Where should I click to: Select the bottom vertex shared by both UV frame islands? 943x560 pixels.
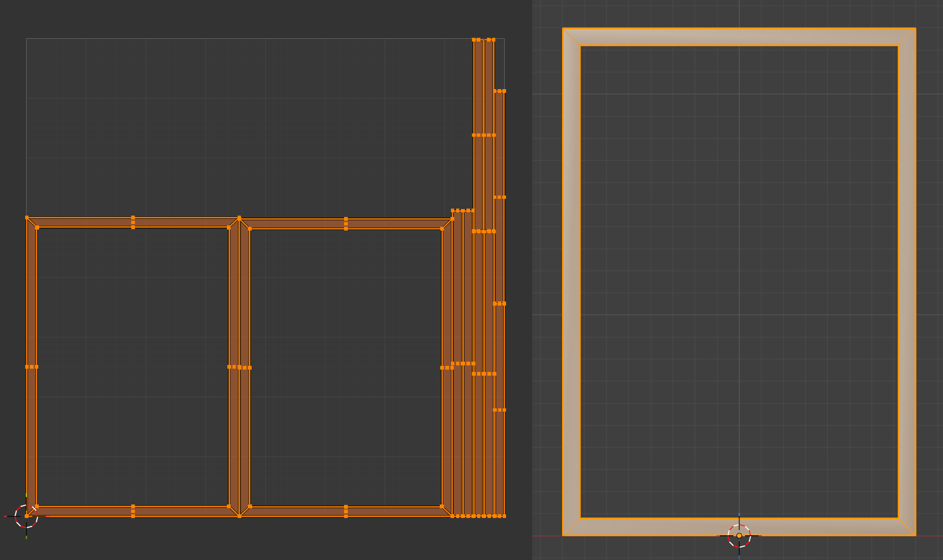pos(239,516)
